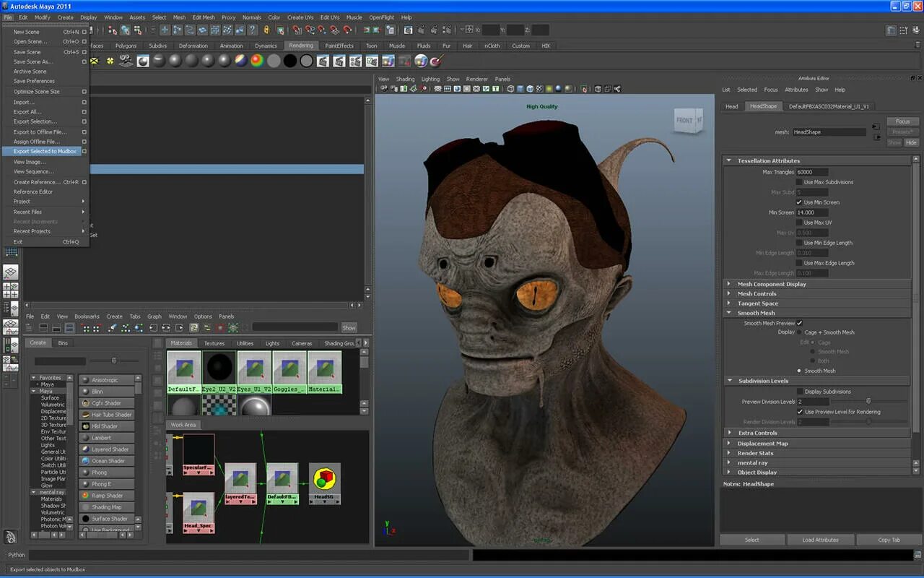
Task: Click the Hide button in Attribute Editor
Action: [x=911, y=142]
